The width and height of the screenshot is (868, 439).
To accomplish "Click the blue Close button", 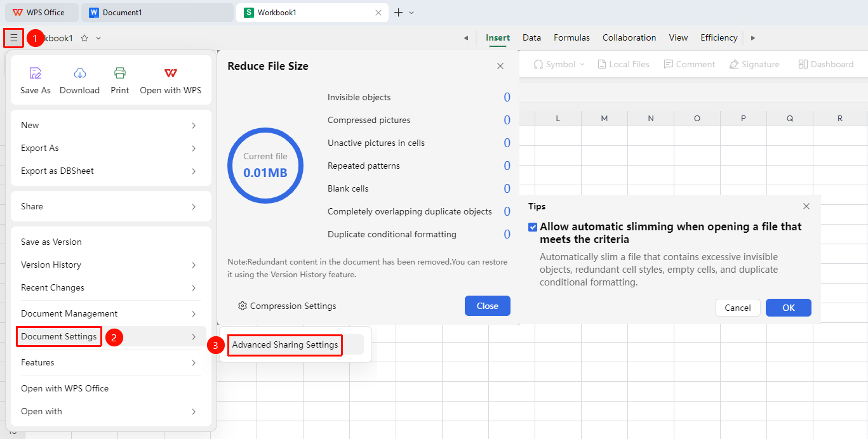I will 488,306.
